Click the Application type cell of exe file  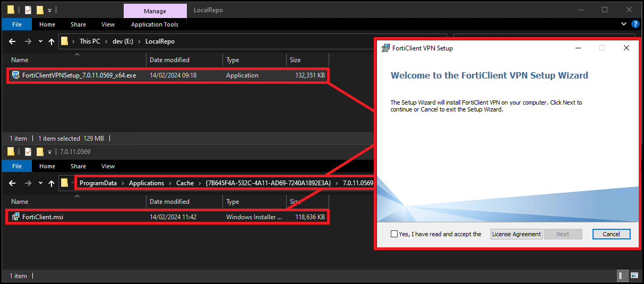(242, 75)
